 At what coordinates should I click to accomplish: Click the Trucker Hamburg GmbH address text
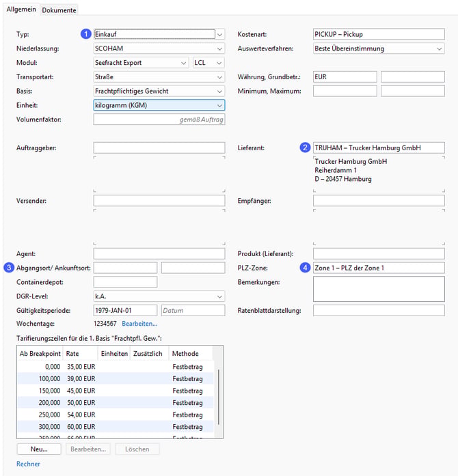(351, 170)
